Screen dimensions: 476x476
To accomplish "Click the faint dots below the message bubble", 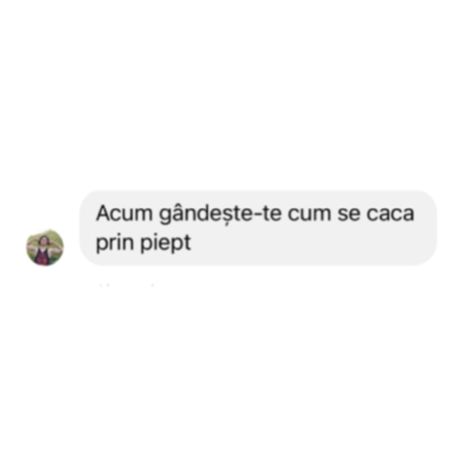I will pyautogui.click(x=126, y=284).
